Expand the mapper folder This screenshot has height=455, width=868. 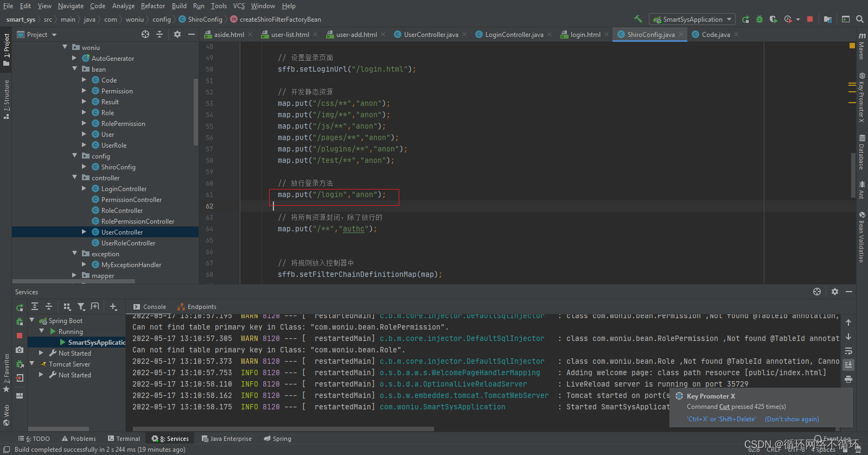75,275
